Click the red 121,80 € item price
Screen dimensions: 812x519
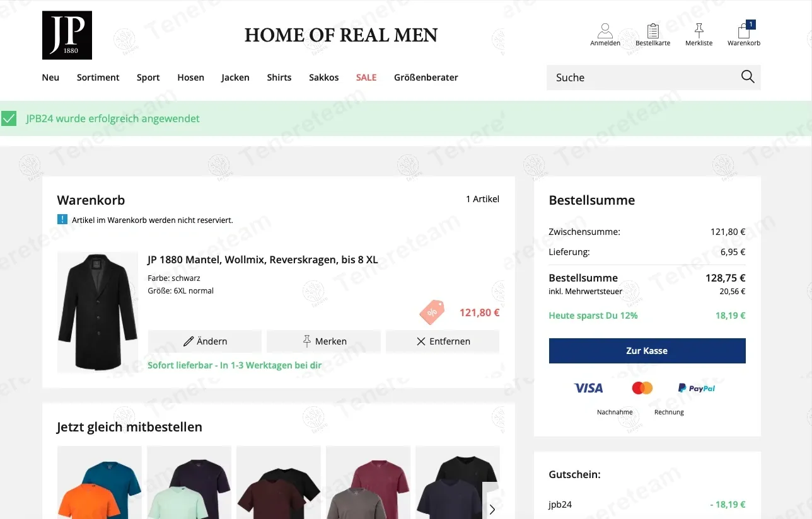click(x=480, y=312)
